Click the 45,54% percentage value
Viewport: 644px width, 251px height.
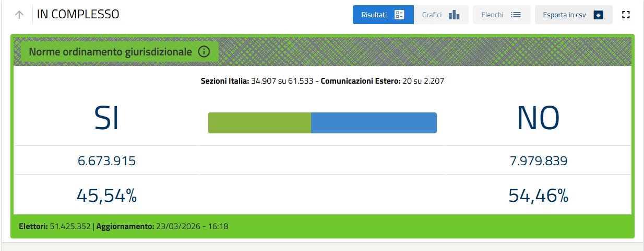(106, 195)
